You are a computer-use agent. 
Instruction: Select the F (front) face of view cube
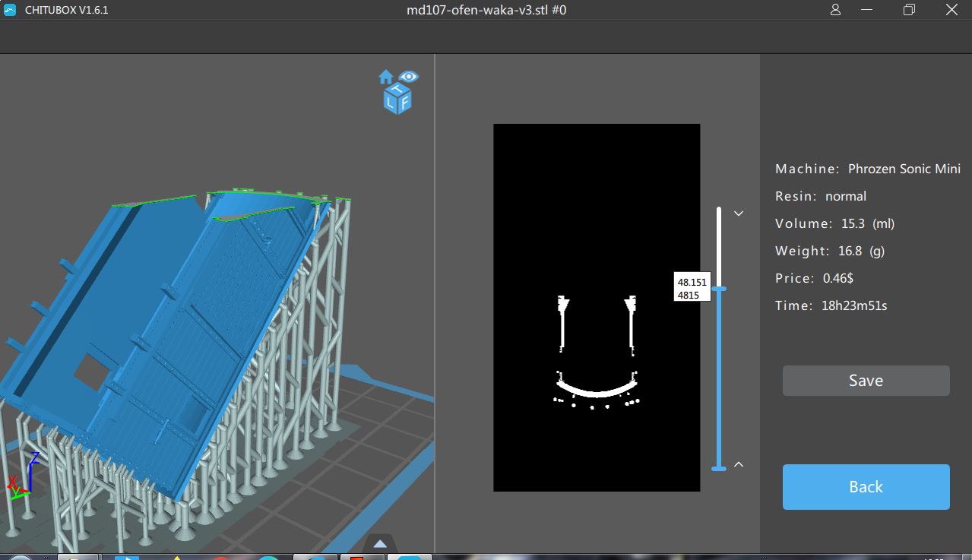[404, 103]
